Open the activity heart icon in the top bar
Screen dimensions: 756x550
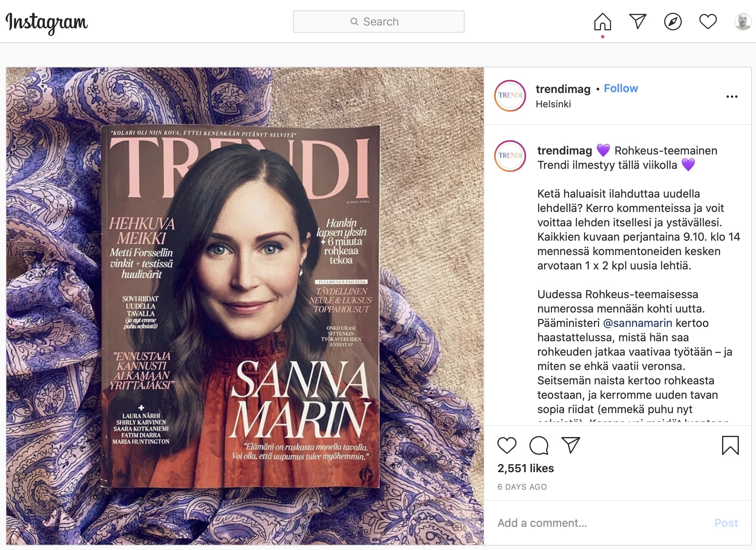[x=708, y=22]
